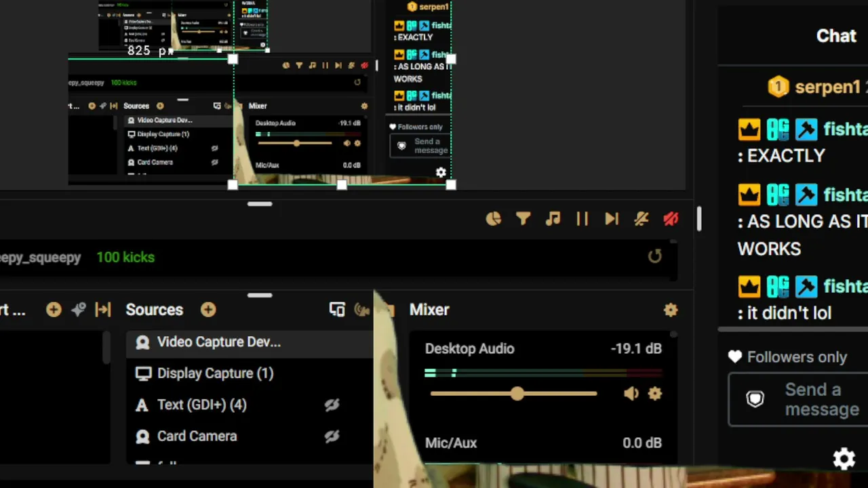
Task: Click the full-size EXACTLY chat message text
Action: point(781,156)
